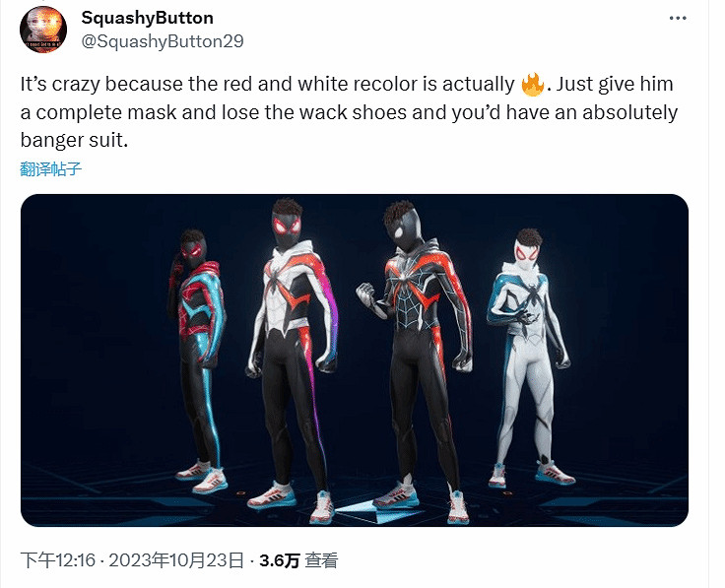
Task: Open the 3.6万 view count
Action: click(280, 560)
